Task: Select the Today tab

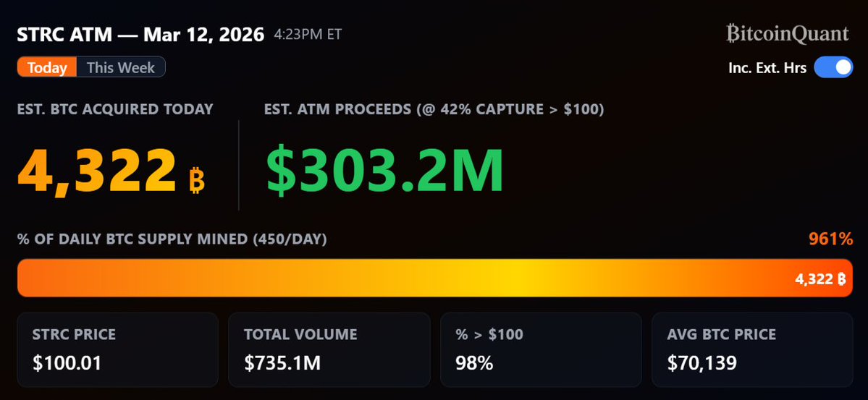Action: tap(47, 68)
